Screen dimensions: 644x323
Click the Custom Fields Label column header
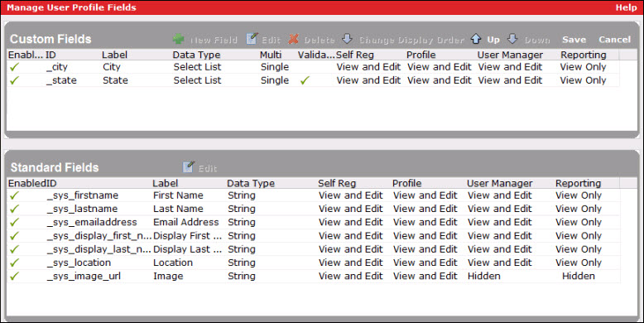[114, 55]
